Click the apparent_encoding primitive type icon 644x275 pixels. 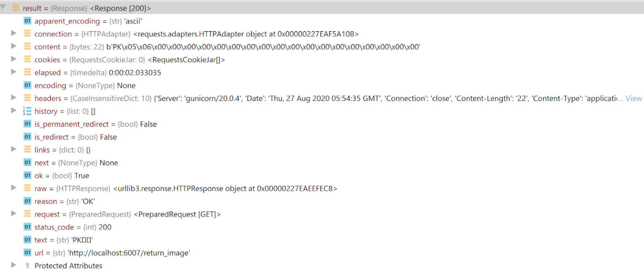point(27,21)
